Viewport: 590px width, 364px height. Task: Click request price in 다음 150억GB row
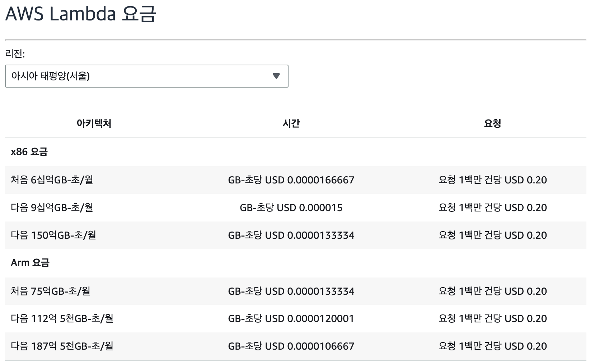493,235
